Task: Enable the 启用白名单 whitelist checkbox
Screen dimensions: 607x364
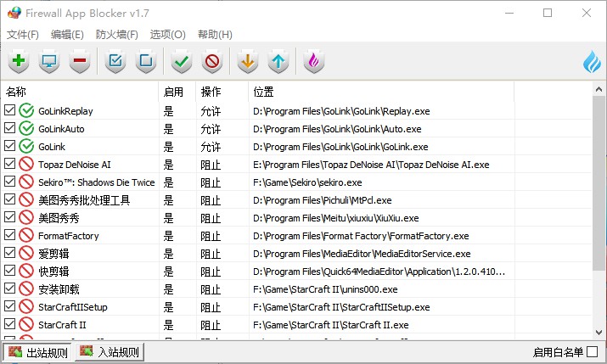Action: point(592,351)
